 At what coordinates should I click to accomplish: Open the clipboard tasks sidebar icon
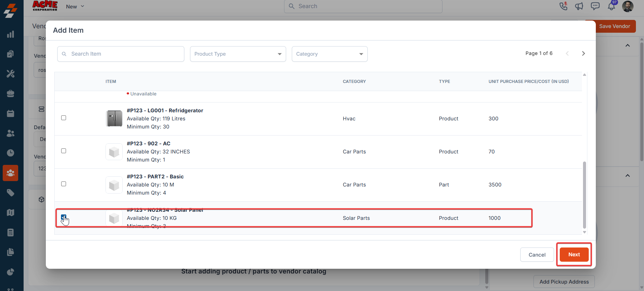[x=10, y=54]
